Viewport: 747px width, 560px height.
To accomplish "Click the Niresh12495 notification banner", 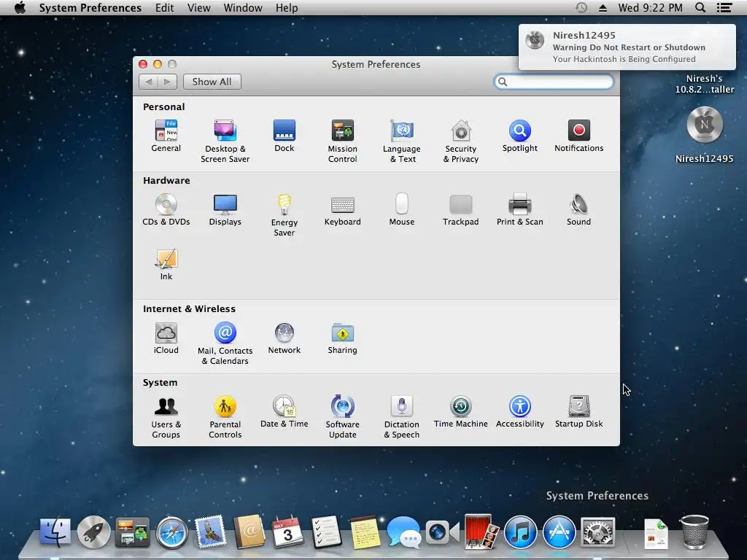I will click(x=627, y=47).
